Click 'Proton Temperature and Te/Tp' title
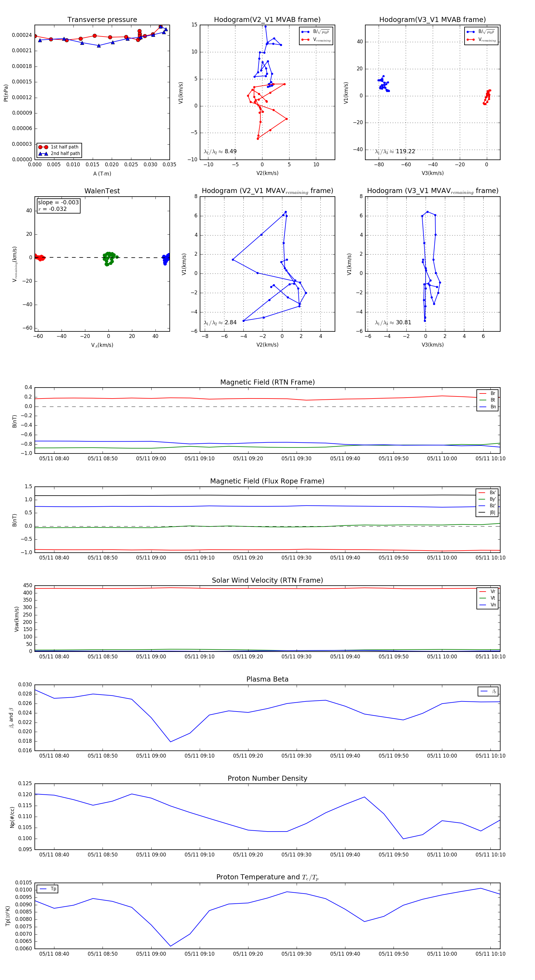 coord(267,877)
